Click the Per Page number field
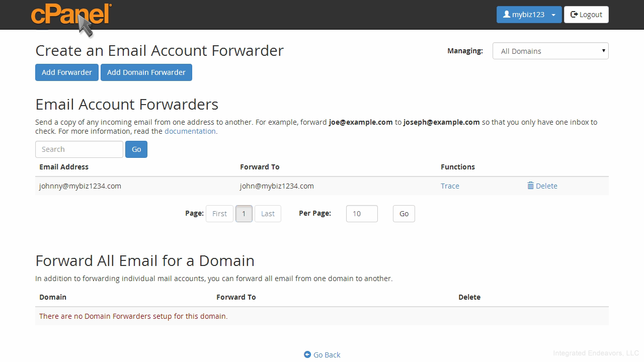 [x=362, y=214]
